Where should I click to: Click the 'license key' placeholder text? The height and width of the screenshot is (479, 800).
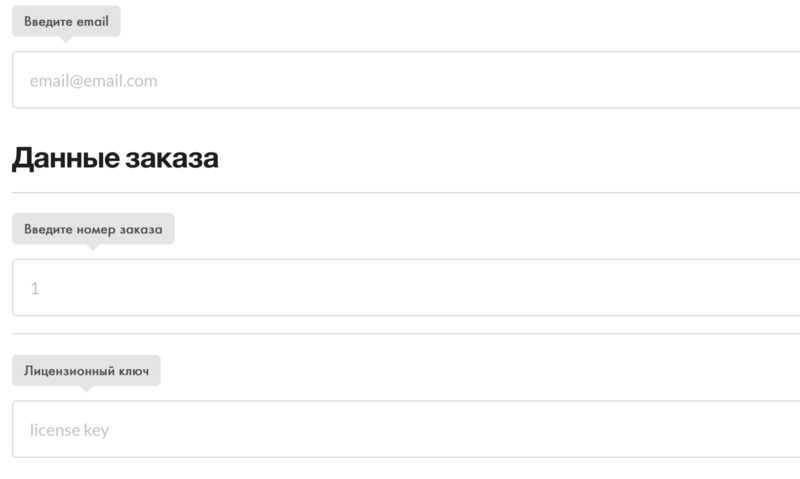tap(69, 430)
